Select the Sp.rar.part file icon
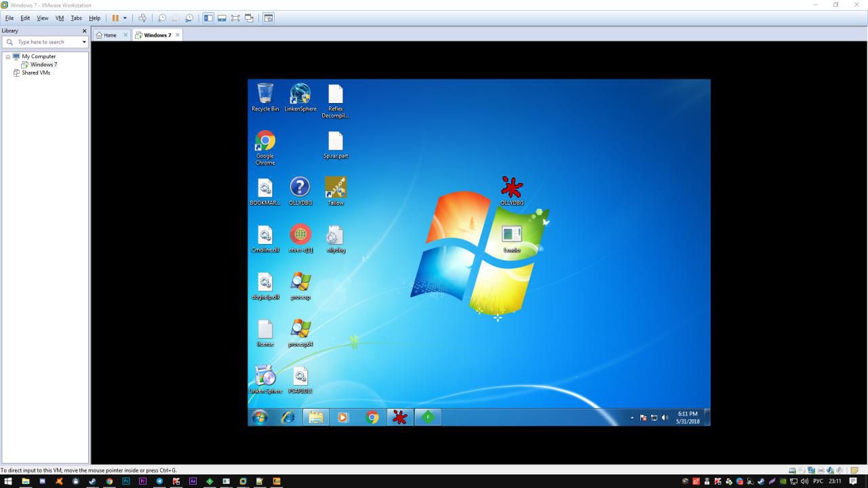Image resolution: width=868 pixels, height=488 pixels. [336, 145]
